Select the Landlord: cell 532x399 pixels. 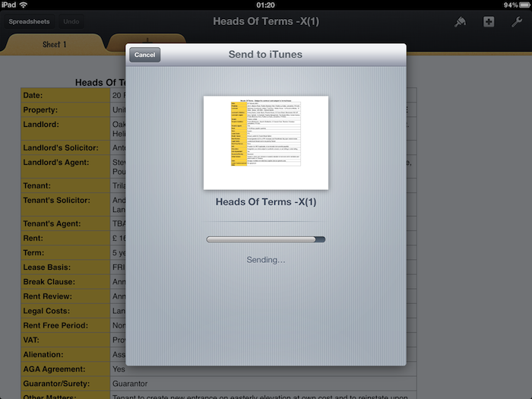pyautogui.click(x=65, y=128)
